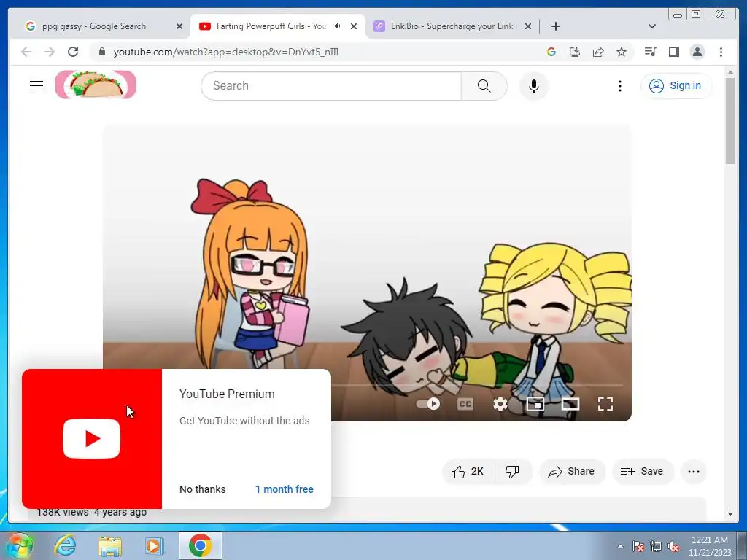Viewport: 747px width, 560px height.
Task: Click the taco YouTube logo
Action: pyautogui.click(x=96, y=85)
